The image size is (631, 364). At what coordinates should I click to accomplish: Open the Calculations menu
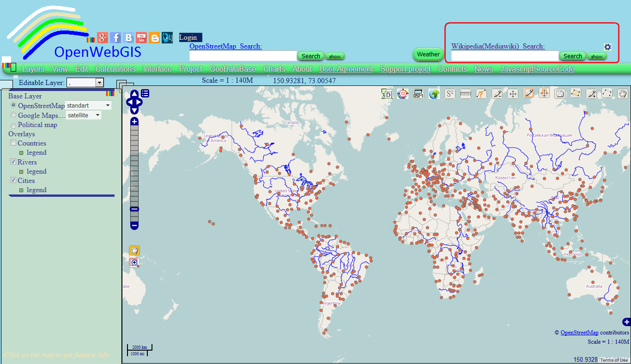click(x=115, y=68)
